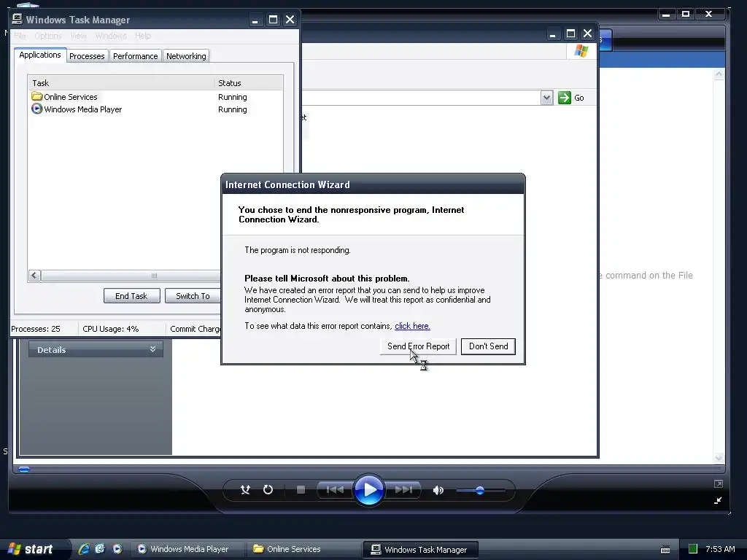End the selected task in Task Manager
This screenshot has height=560, width=747.
(x=131, y=296)
